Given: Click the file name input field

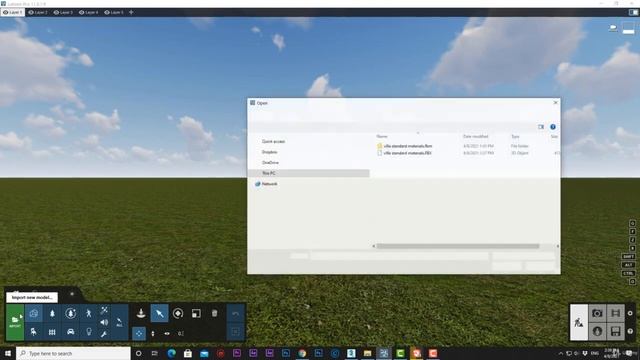Looking at the screenshot, I should pyautogui.click(x=400, y=256).
